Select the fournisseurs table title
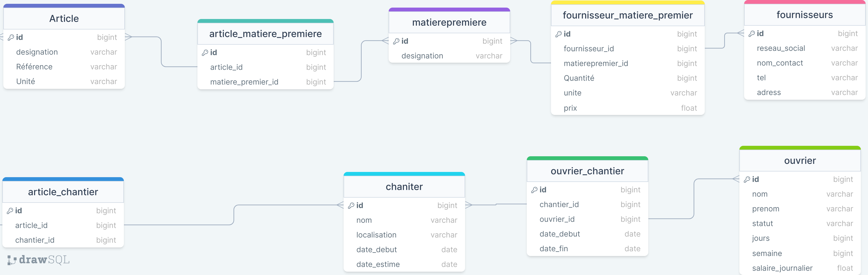 (x=804, y=15)
